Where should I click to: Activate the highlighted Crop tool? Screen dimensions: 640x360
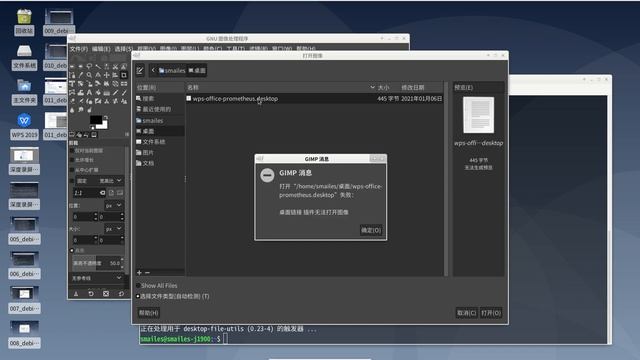coord(124,75)
